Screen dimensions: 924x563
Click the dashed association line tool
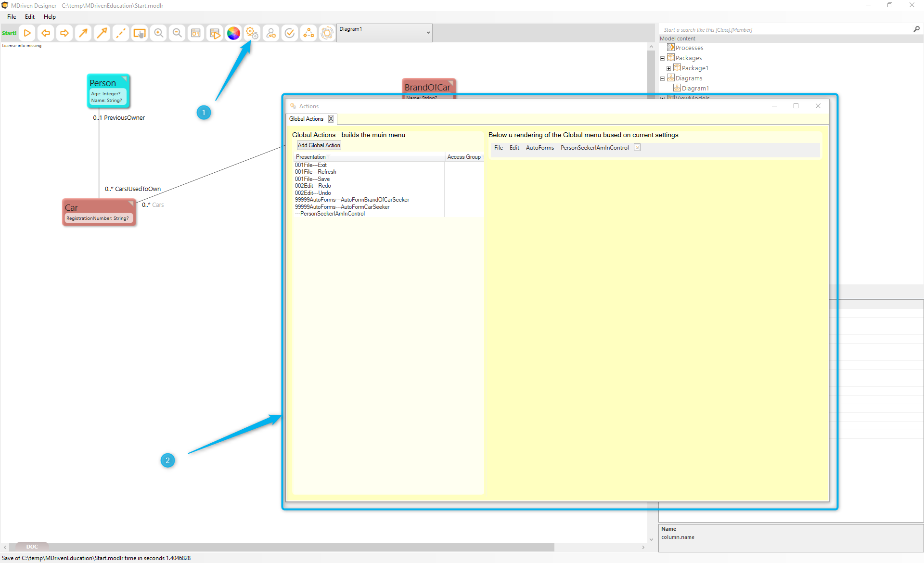tap(121, 33)
